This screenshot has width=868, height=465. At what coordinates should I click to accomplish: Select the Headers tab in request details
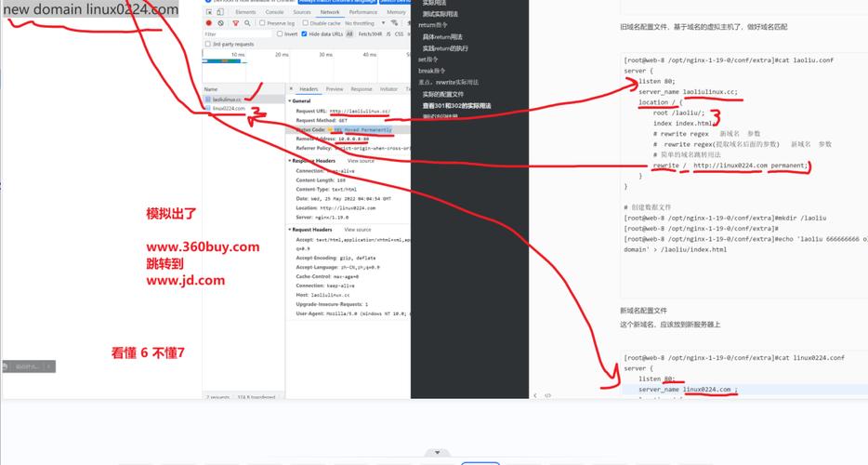point(309,88)
